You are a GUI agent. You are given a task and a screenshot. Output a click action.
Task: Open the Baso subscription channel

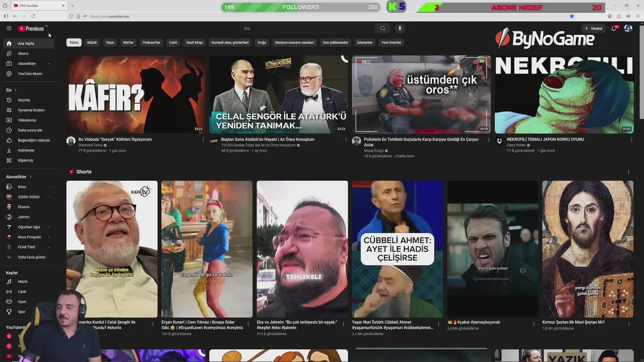click(x=28, y=187)
